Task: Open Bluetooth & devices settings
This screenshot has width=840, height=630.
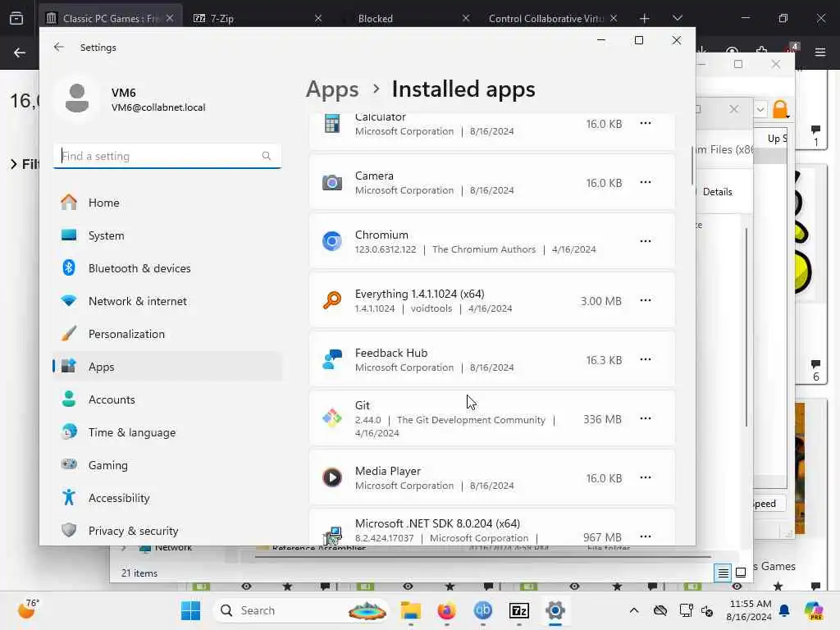Action: (x=167, y=268)
